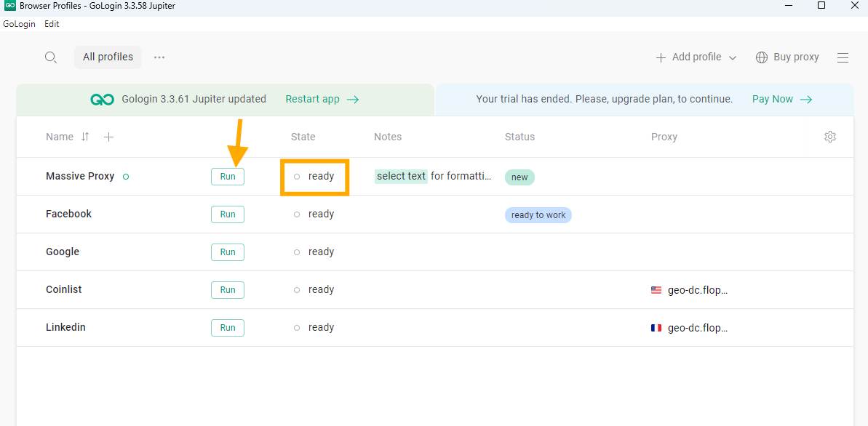Screen dimensions: 868x426
Task: Click ready state of Google row
Action: pyautogui.click(x=314, y=252)
